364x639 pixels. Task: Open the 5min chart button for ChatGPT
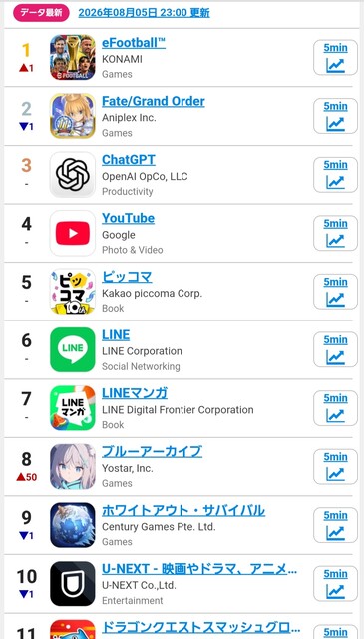(335, 175)
